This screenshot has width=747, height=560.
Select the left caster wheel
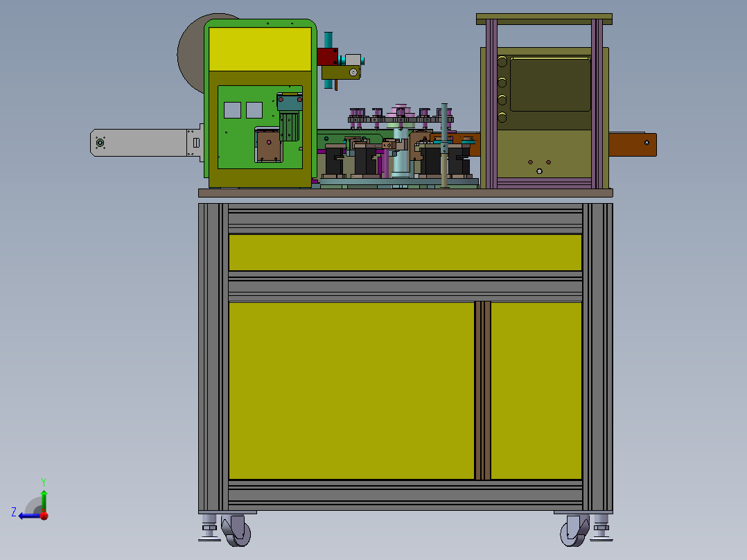coord(237,530)
